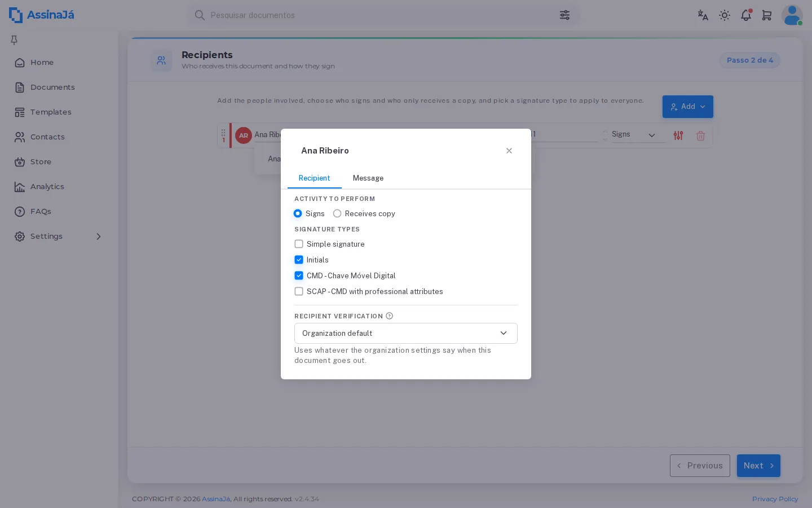Focus the Pesquisar documentos search field
This screenshot has width=812, height=508.
pyautogui.click(x=383, y=15)
